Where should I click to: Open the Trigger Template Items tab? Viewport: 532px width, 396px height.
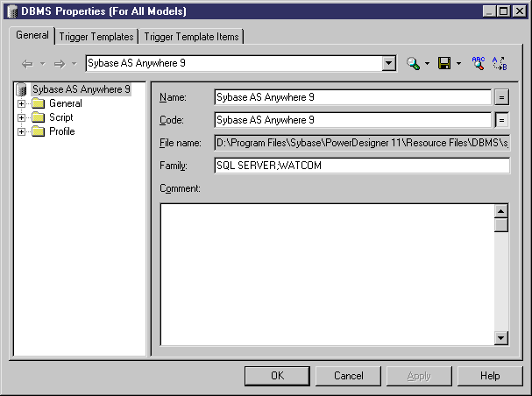point(191,37)
